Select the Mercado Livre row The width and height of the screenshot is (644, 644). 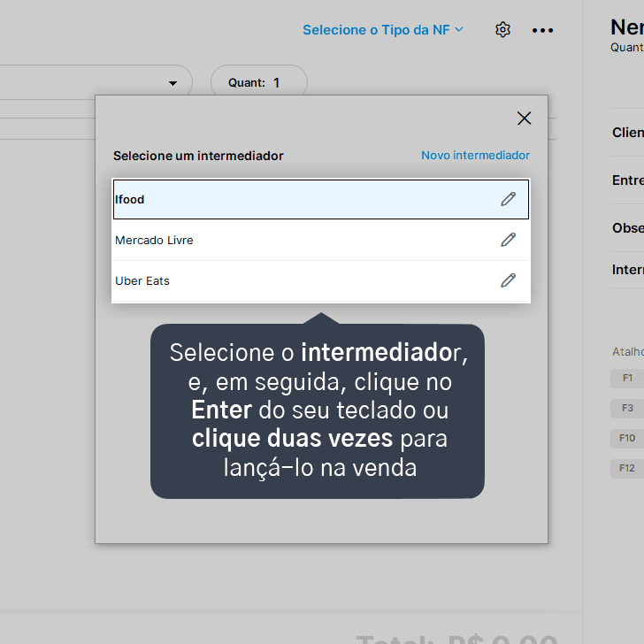click(321, 240)
